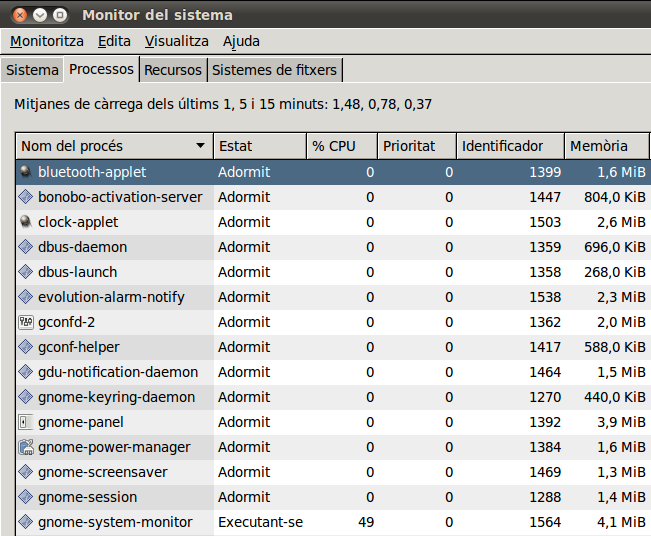Viewport: 651px width, 536px height.
Task: Click the gnome-system-monitor process icon
Action: [x=26, y=522]
